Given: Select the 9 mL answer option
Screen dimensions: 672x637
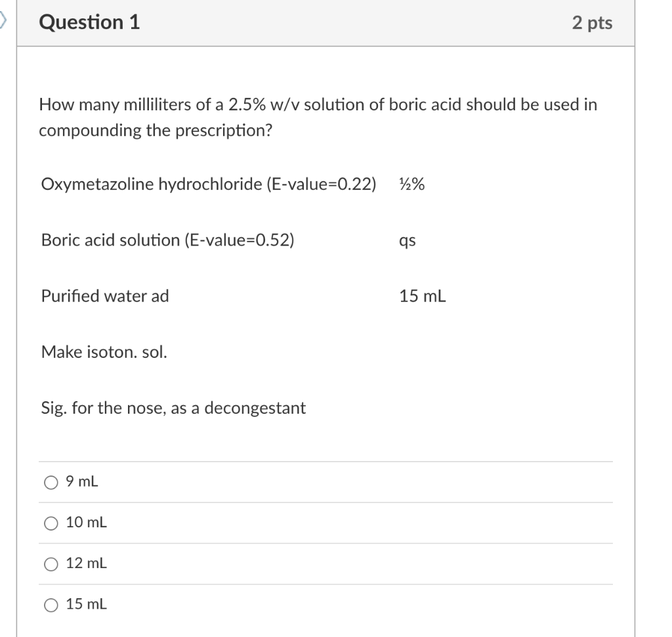Looking at the screenshot, I should (51, 481).
